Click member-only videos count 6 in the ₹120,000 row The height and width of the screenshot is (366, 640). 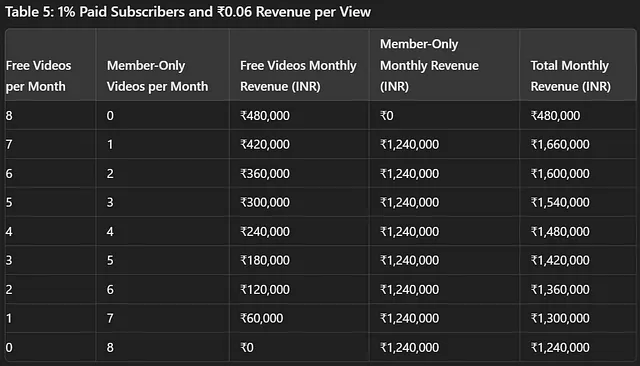pyautogui.click(x=110, y=289)
